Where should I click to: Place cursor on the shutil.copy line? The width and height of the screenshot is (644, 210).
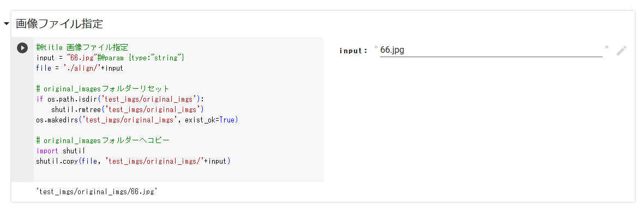coord(134,161)
